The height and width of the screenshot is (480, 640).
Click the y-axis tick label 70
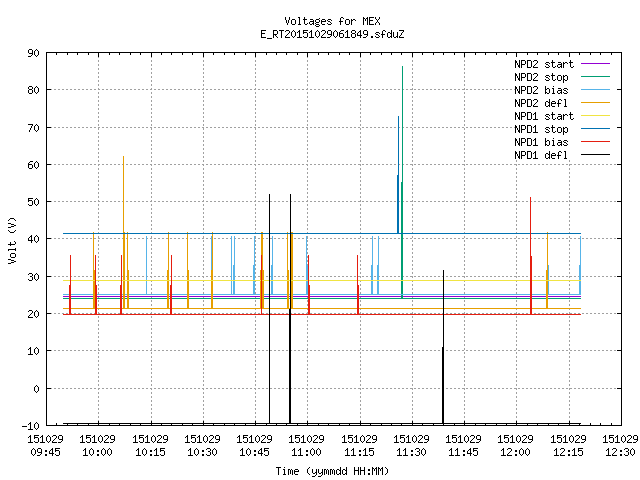(x=33, y=128)
